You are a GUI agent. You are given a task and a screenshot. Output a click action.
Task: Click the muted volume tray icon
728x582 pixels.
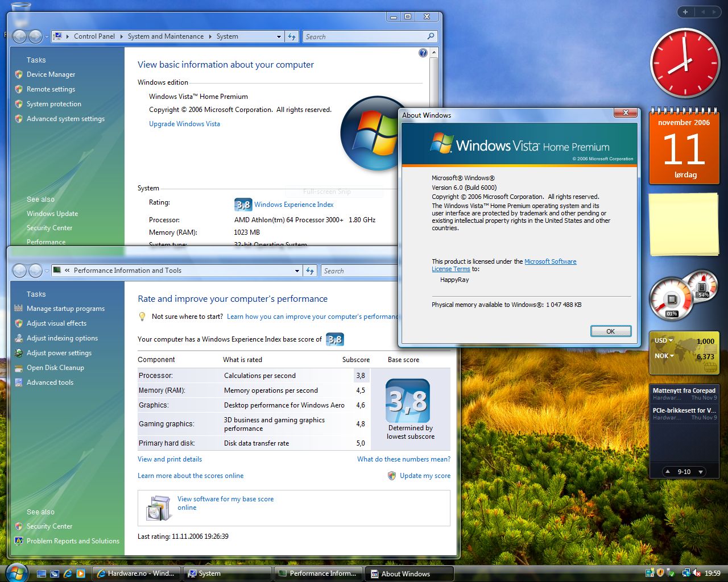pyautogui.click(x=697, y=573)
